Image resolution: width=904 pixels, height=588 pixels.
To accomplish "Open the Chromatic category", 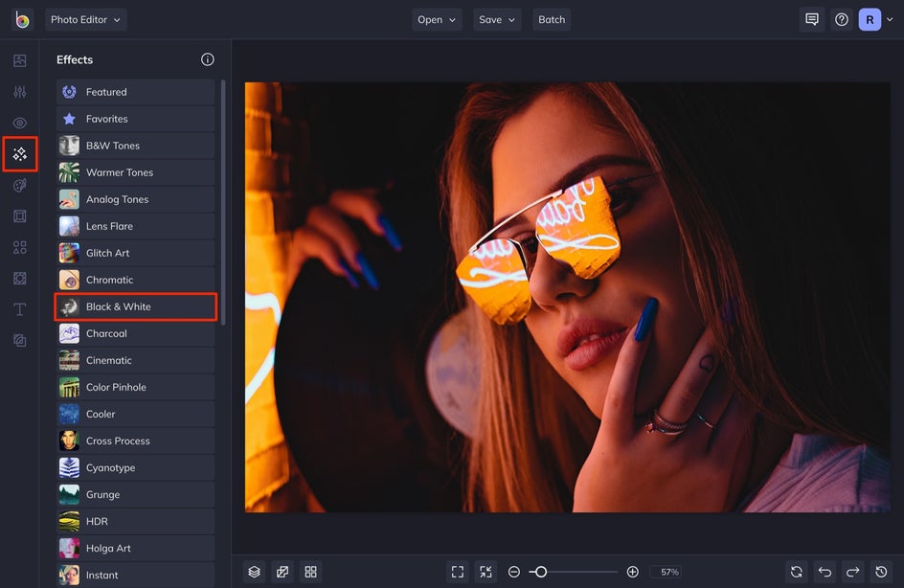I will point(135,280).
